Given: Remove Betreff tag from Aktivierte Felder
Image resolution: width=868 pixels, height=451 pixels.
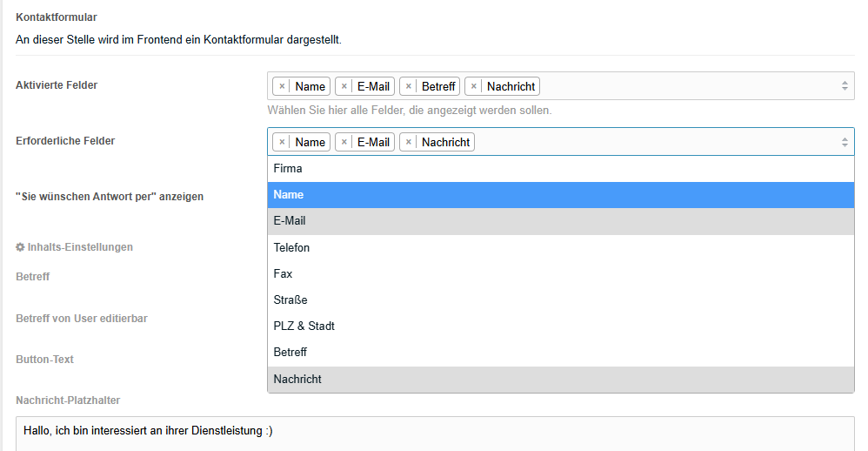Looking at the screenshot, I should pos(408,86).
